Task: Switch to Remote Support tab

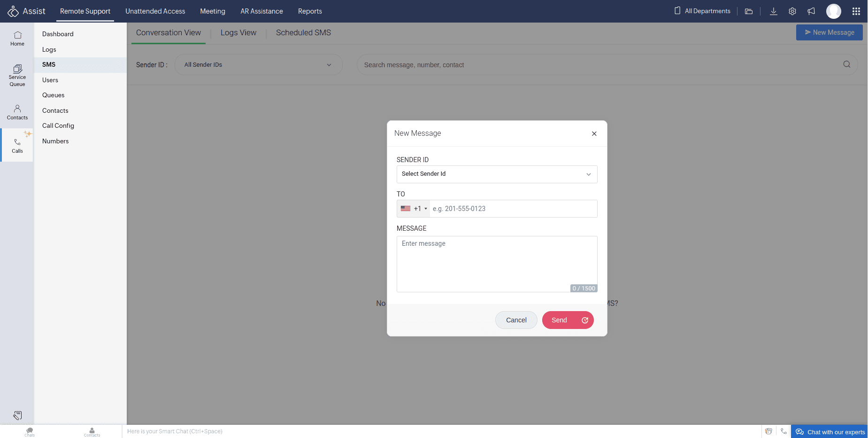Action: click(x=85, y=11)
